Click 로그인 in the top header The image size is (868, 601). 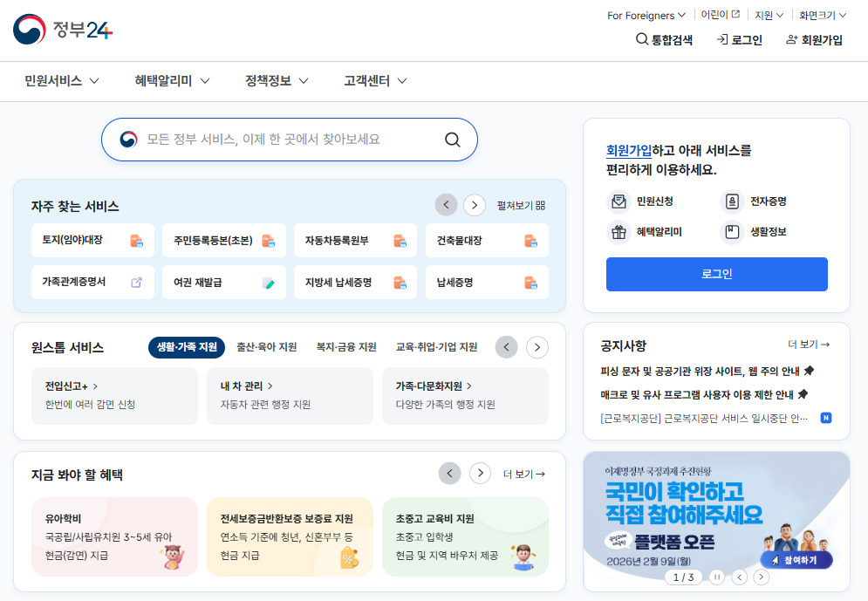(x=740, y=40)
